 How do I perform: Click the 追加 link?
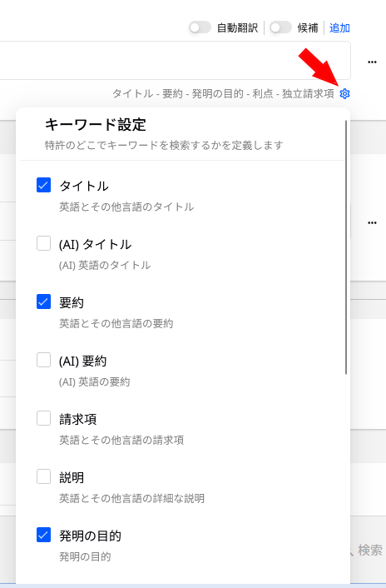[339, 28]
